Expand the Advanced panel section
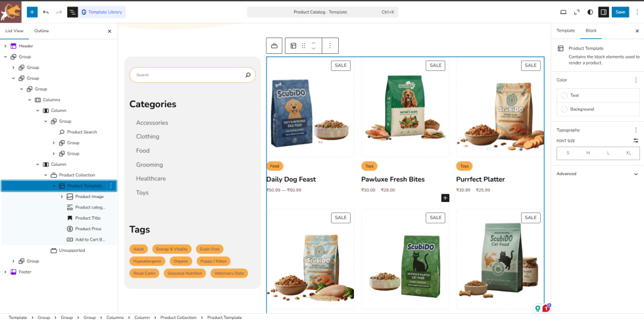This screenshot has width=644, height=321. click(635, 174)
